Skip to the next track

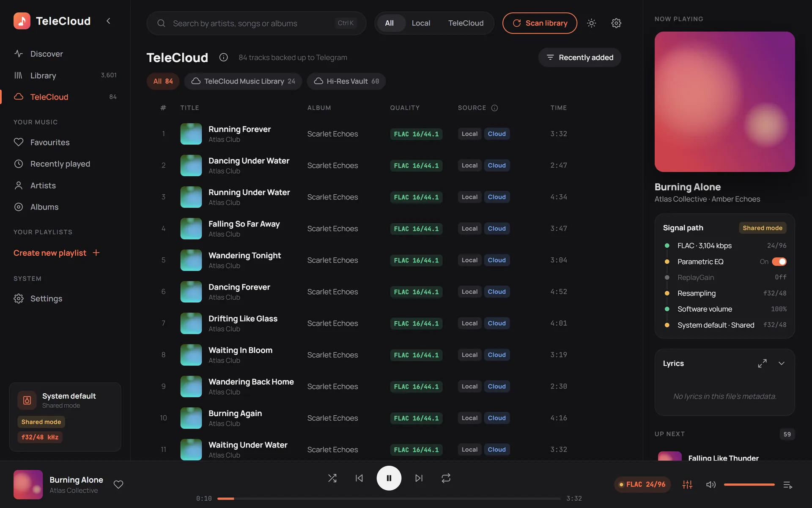tap(419, 478)
